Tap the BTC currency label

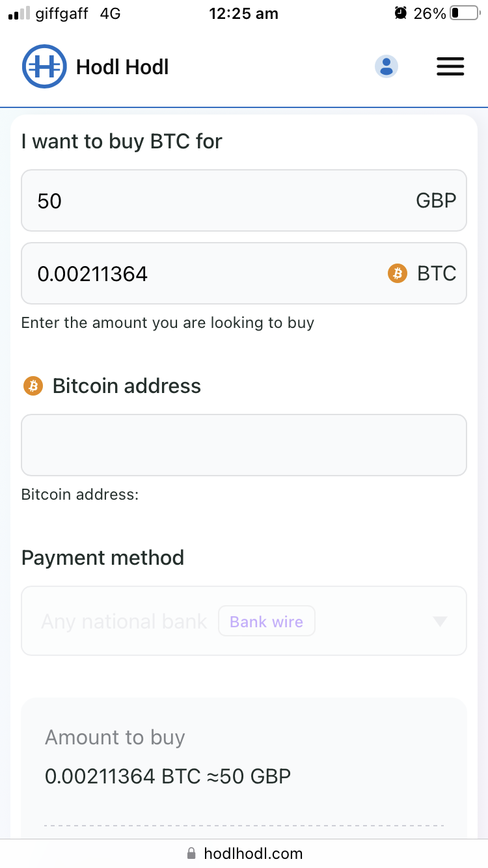point(437,273)
